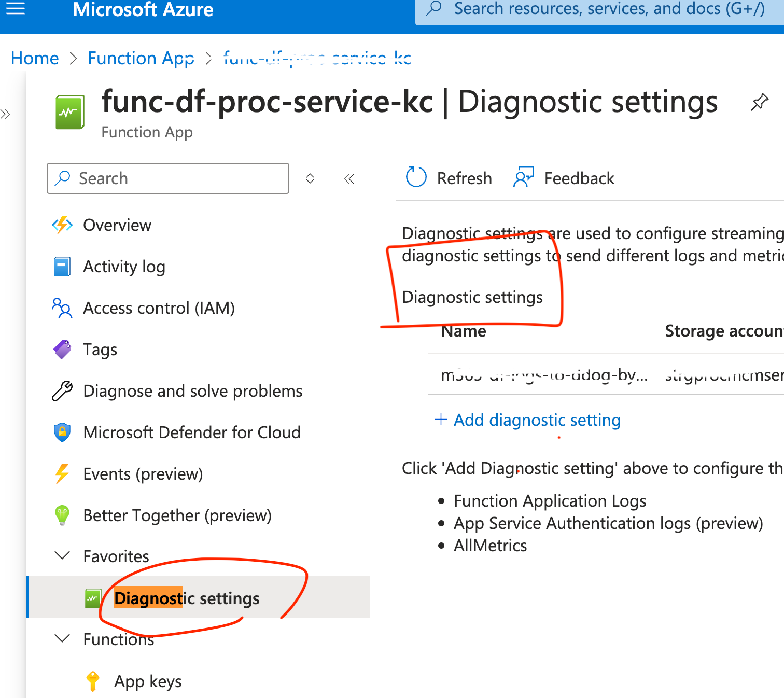Viewport: 784px width, 698px height.
Task: Open the func-df-proc-service-kc breadcrumb link
Action: (317, 58)
